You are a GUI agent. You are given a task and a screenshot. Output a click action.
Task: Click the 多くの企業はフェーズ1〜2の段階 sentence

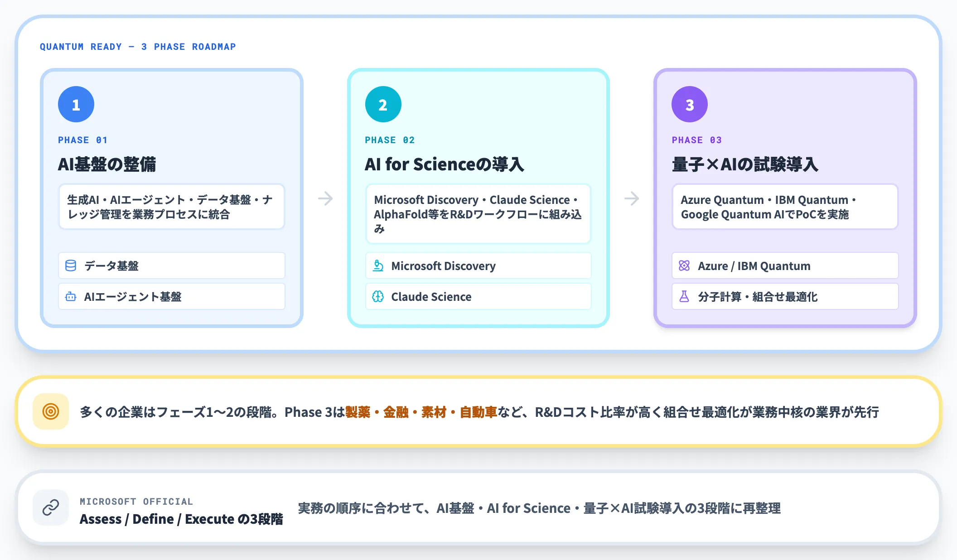pos(479,412)
